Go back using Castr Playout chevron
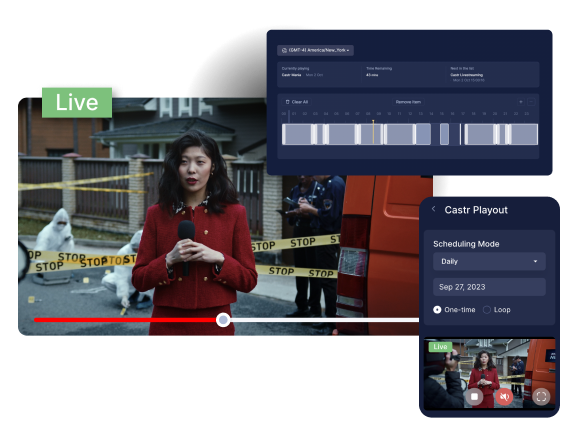 pos(433,209)
